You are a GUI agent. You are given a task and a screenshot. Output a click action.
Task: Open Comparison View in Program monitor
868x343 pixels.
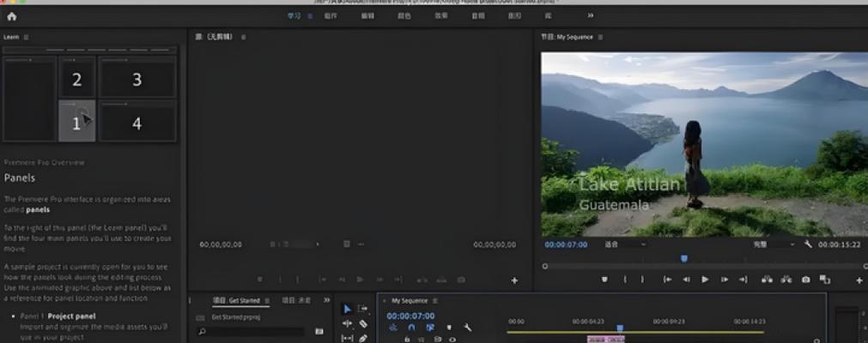click(825, 280)
